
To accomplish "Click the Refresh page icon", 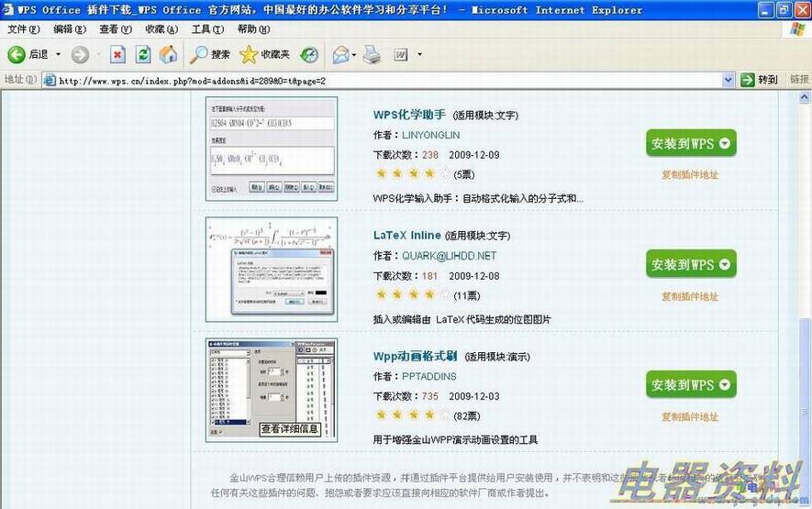I will 143,55.
